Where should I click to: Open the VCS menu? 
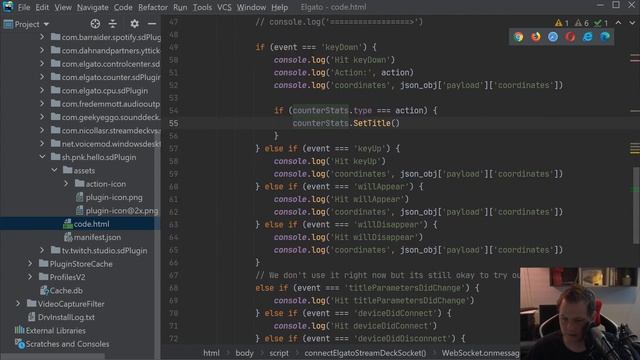coord(224,7)
